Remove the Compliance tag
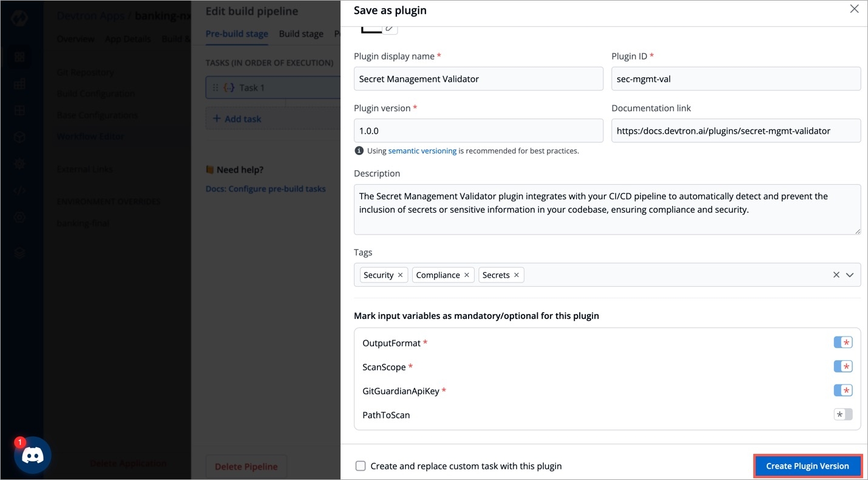This screenshot has height=480, width=868. point(467,275)
